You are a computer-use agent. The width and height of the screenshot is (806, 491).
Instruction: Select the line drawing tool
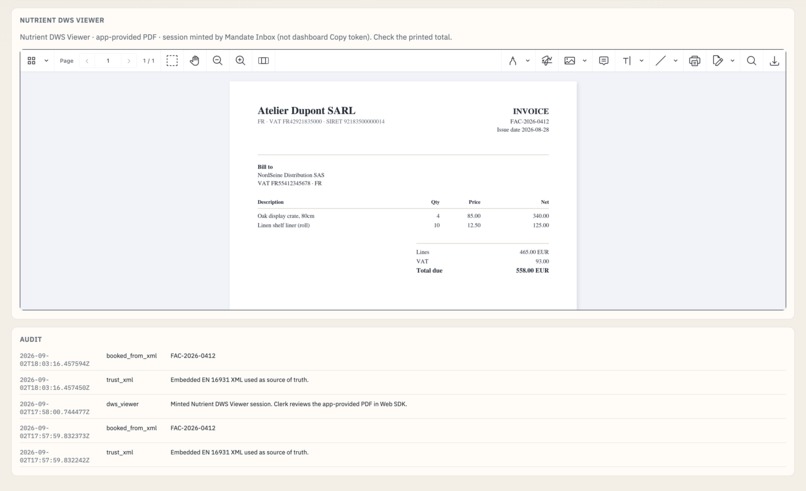coord(661,61)
